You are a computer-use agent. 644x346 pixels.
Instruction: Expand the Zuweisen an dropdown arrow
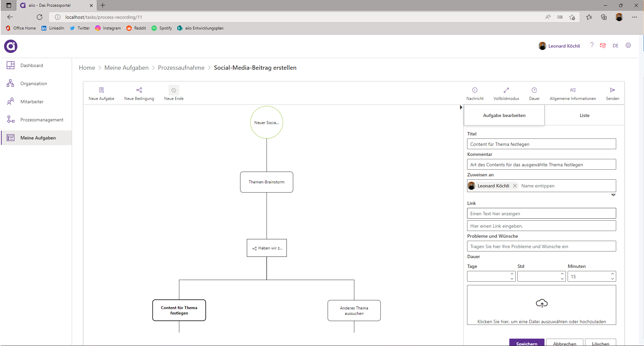[x=613, y=195]
